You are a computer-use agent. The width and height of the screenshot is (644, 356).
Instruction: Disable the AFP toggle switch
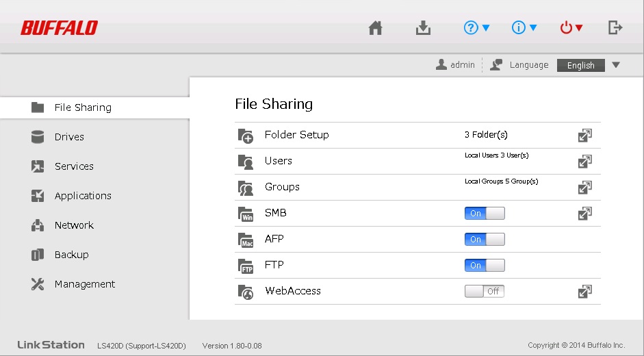pos(485,240)
